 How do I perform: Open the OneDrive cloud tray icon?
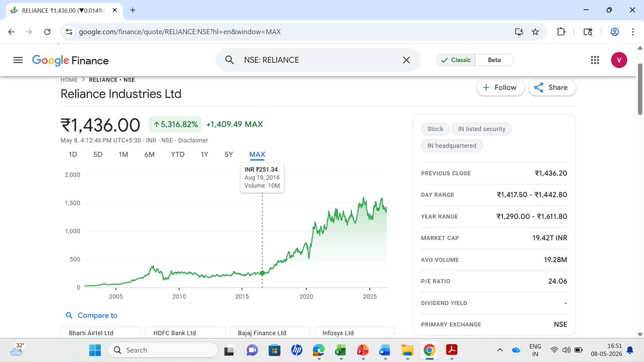click(516, 350)
